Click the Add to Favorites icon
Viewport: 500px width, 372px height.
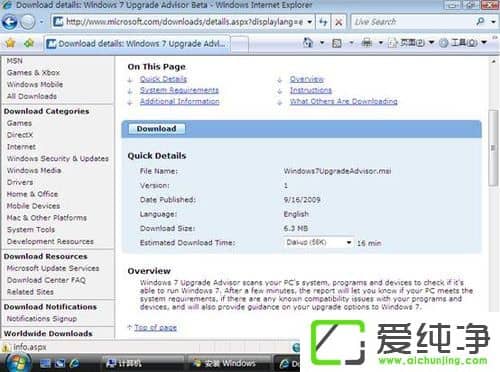click(29, 43)
